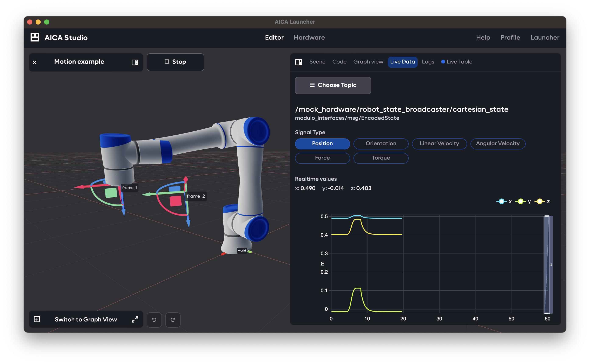Close the Motion example application with X
This screenshot has height=364, width=590.
(35, 62)
